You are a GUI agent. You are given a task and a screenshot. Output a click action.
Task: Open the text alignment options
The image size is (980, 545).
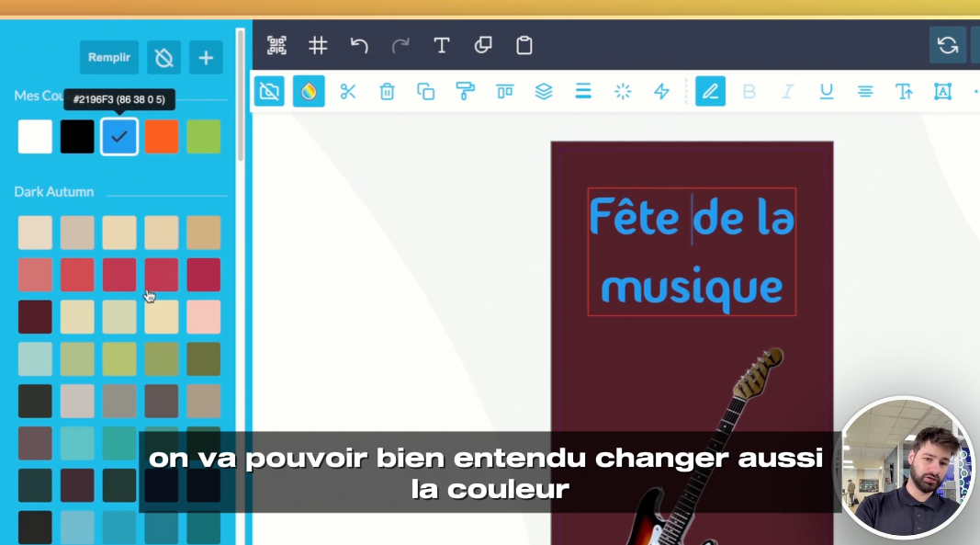pyautogui.click(x=865, y=91)
